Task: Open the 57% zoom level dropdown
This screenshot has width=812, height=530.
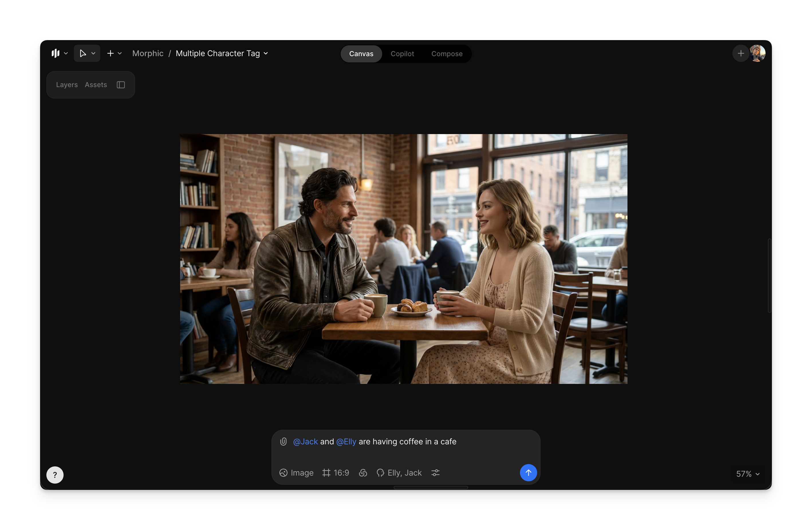Action: [748, 474]
